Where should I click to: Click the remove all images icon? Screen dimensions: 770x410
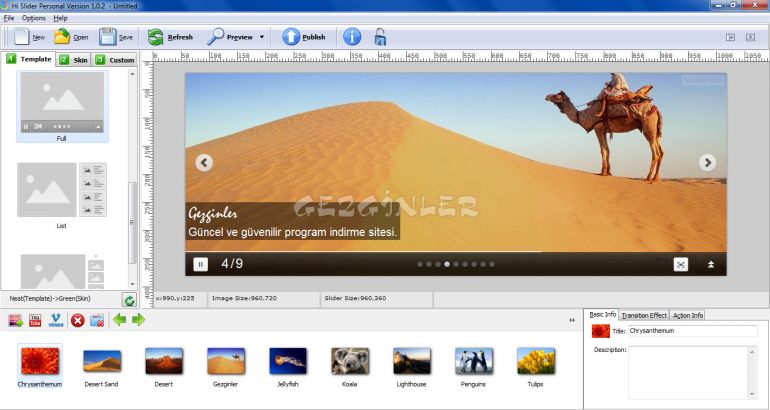click(x=97, y=321)
